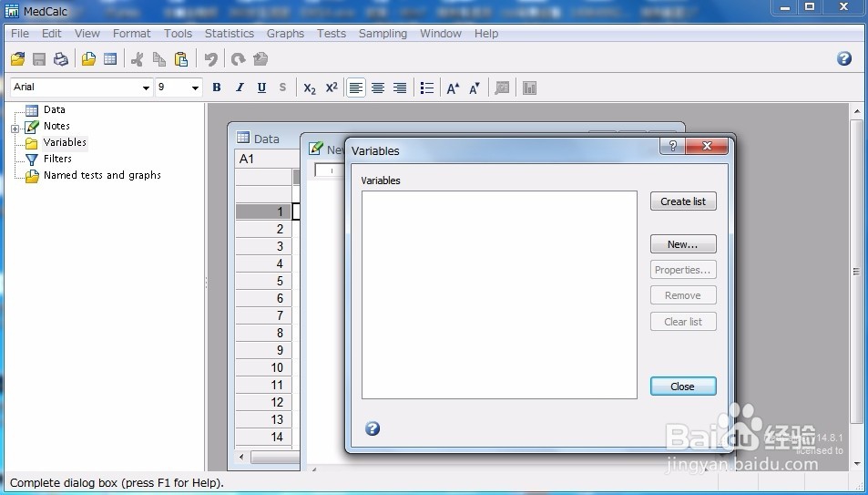The image size is (868, 495).
Task: Click the Cut scissors icon
Action: tap(138, 58)
